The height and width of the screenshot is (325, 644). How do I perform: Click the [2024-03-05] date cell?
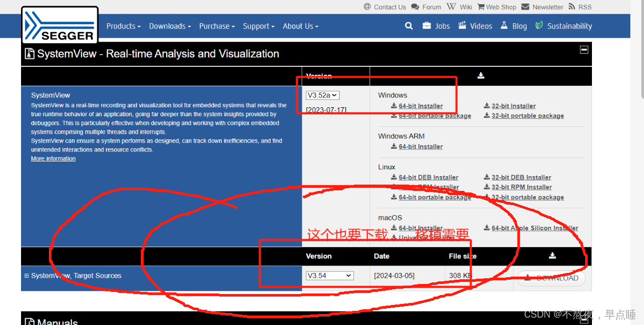pos(394,276)
